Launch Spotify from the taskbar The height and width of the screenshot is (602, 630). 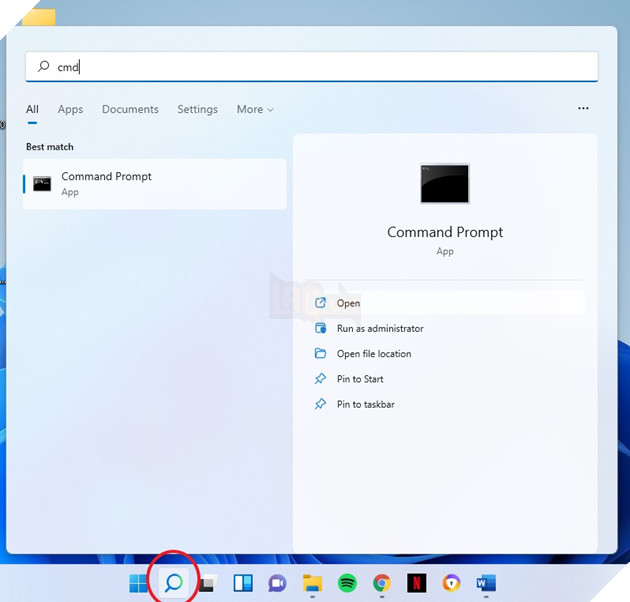click(x=347, y=583)
